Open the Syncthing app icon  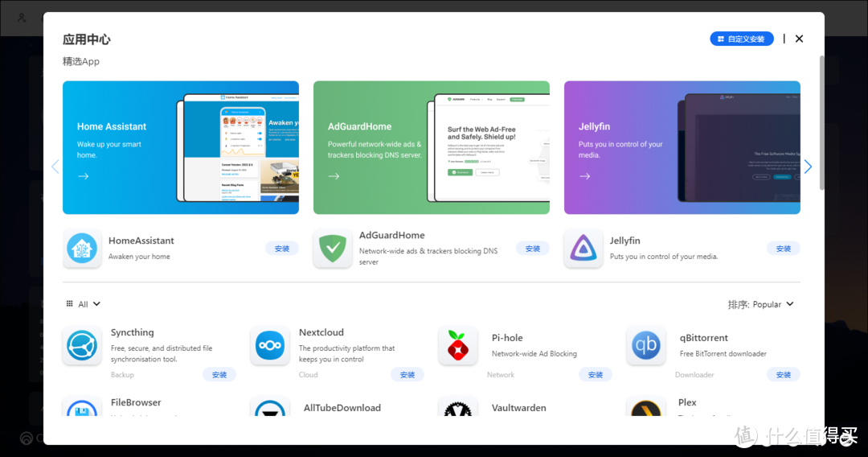82,345
